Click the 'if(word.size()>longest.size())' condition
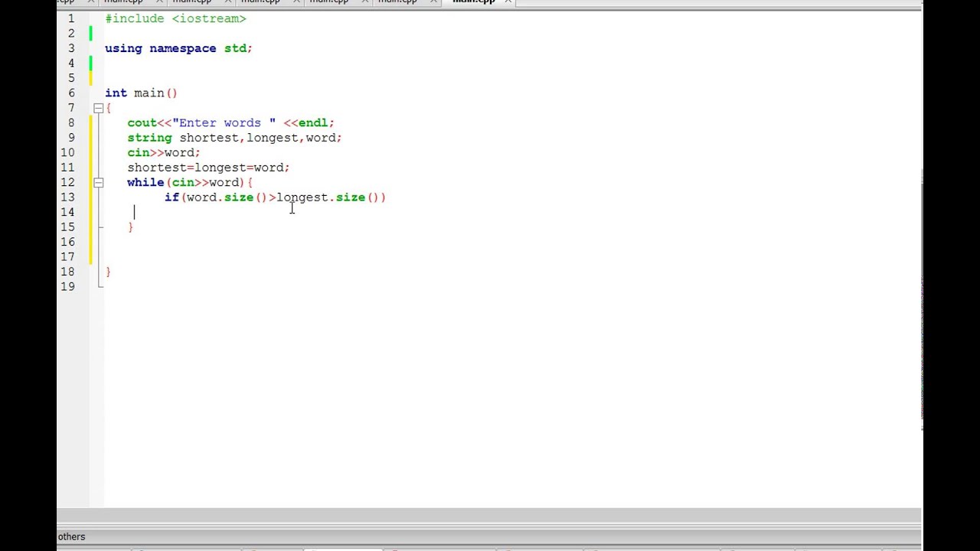 [276, 197]
